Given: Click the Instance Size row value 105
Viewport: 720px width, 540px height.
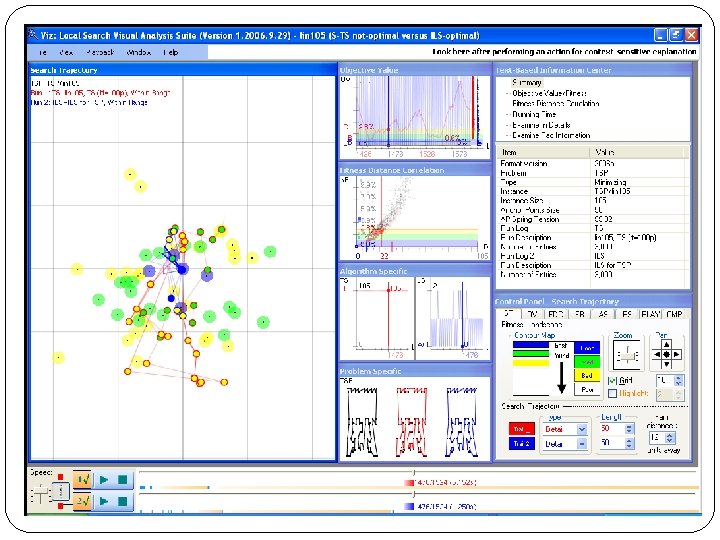Looking at the screenshot, I should pos(600,201).
